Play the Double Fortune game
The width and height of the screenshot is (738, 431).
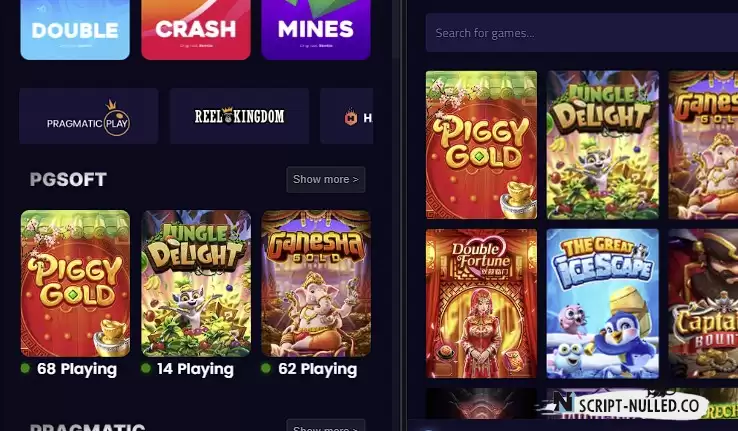[x=481, y=303]
